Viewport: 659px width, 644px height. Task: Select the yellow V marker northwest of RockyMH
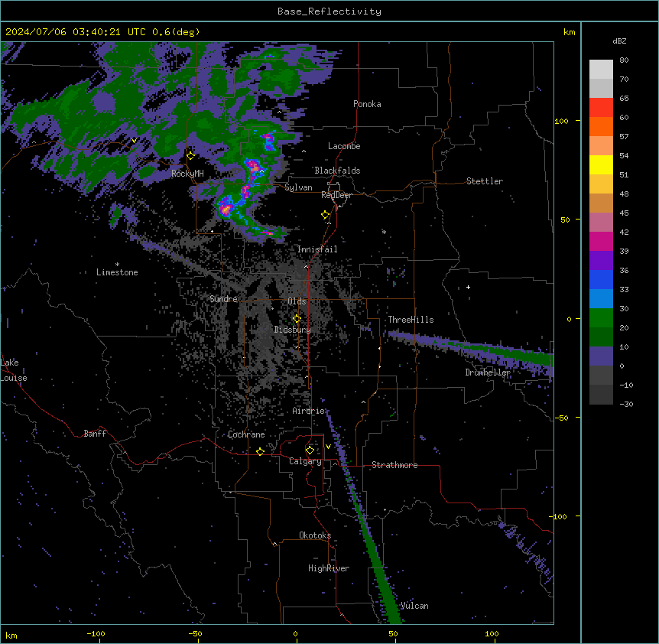134,141
